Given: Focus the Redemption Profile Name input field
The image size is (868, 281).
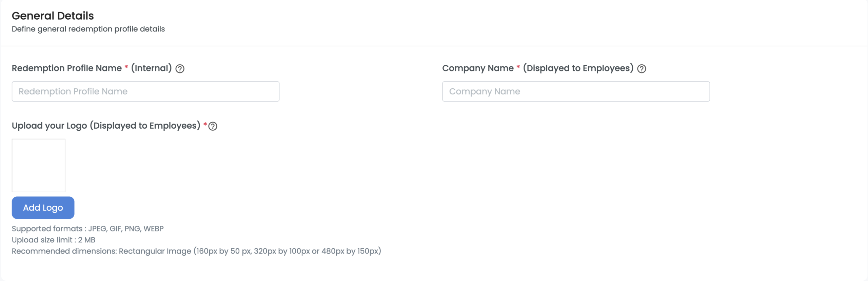Looking at the screenshot, I should coord(145,91).
